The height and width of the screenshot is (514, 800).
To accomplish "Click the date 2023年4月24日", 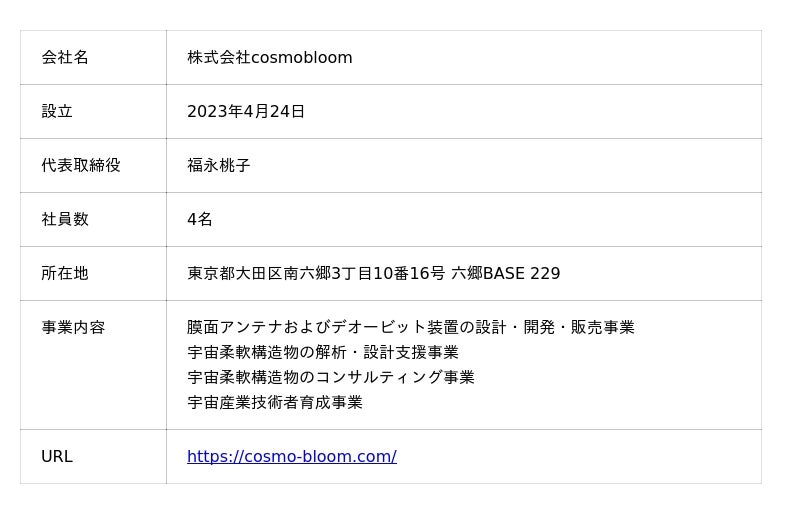I will coord(246,111).
